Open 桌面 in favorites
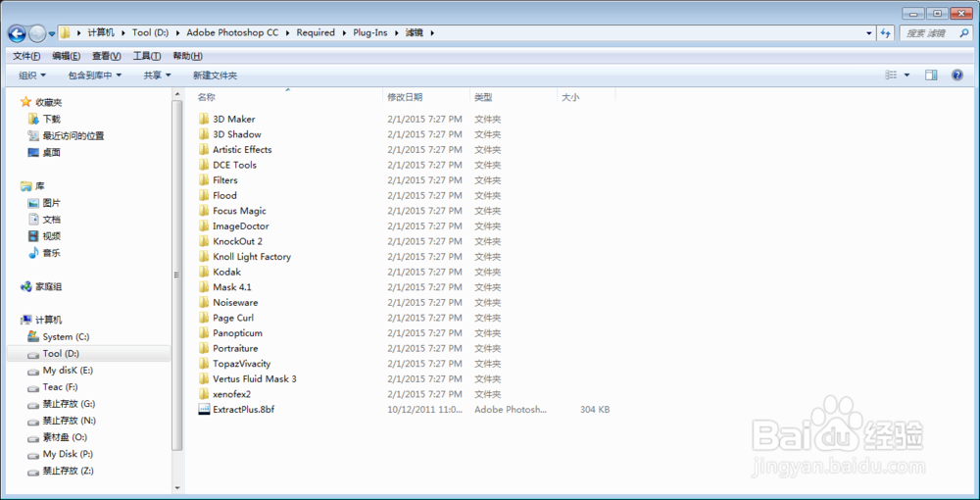Image resolution: width=980 pixels, height=500 pixels. point(44,152)
